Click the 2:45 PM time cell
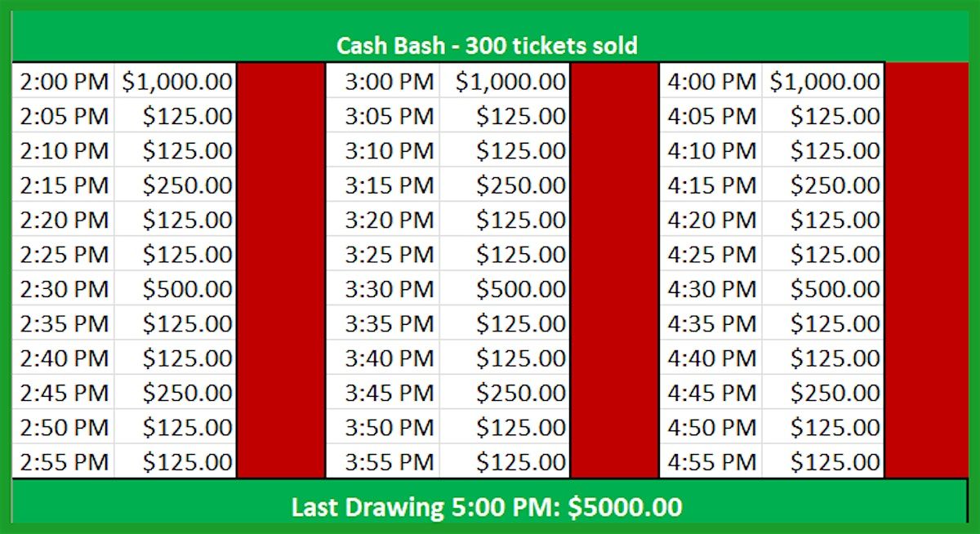The width and height of the screenshot is (980, 534). coord(64,392)
